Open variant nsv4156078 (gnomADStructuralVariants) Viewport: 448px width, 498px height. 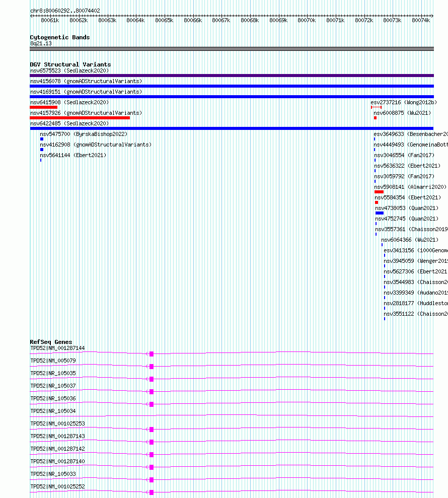tap(86, 81)
